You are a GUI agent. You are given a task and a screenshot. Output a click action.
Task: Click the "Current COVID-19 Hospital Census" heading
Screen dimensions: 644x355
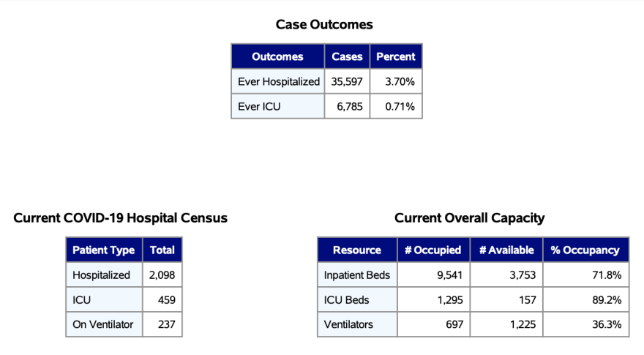click(121, 217)
